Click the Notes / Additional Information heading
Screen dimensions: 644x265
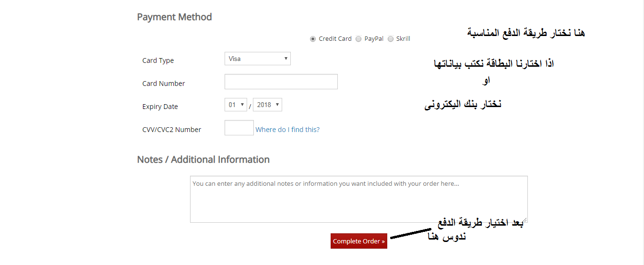pyautogui.click(x=203, y=159)
